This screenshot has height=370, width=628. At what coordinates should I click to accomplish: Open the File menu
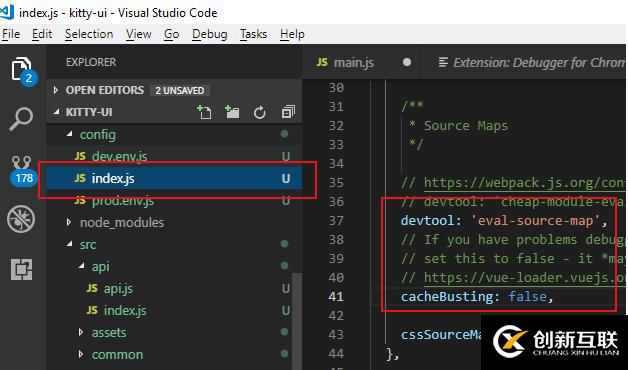[11, 34]
